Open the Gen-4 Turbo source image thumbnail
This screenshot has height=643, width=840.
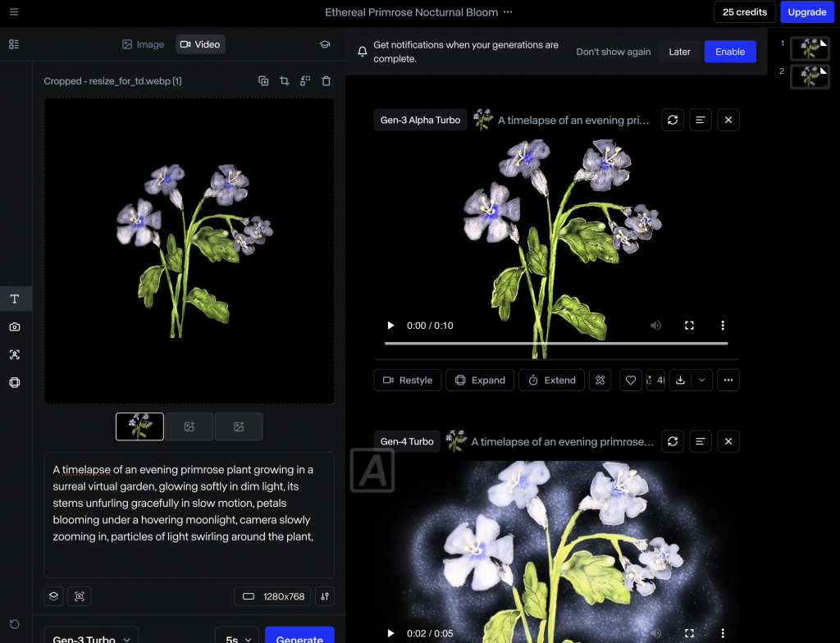(x=456, y=441)
